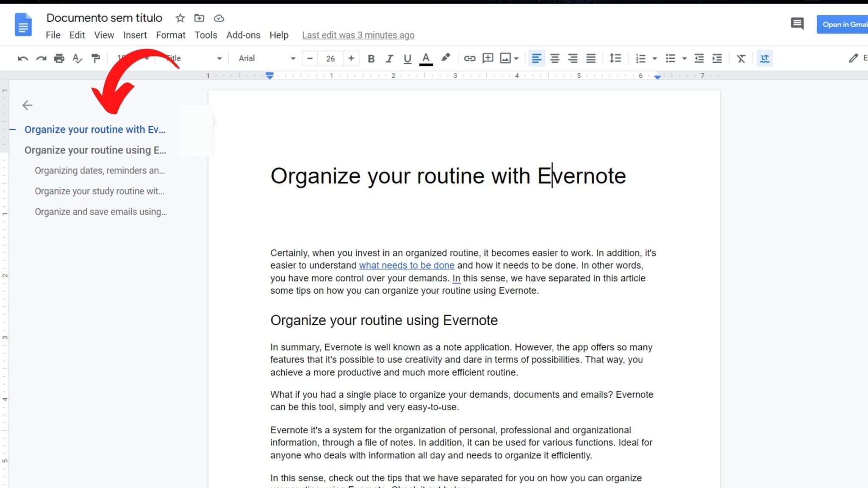Click the Open in Gmail button
This screenshot has width=868, height=488.
[x=843, y=25]
